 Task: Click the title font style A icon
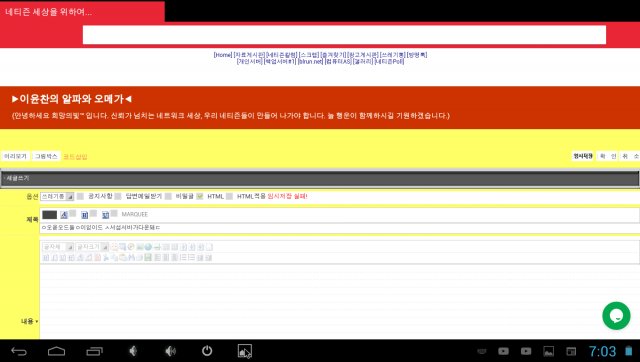pos(64,215)
